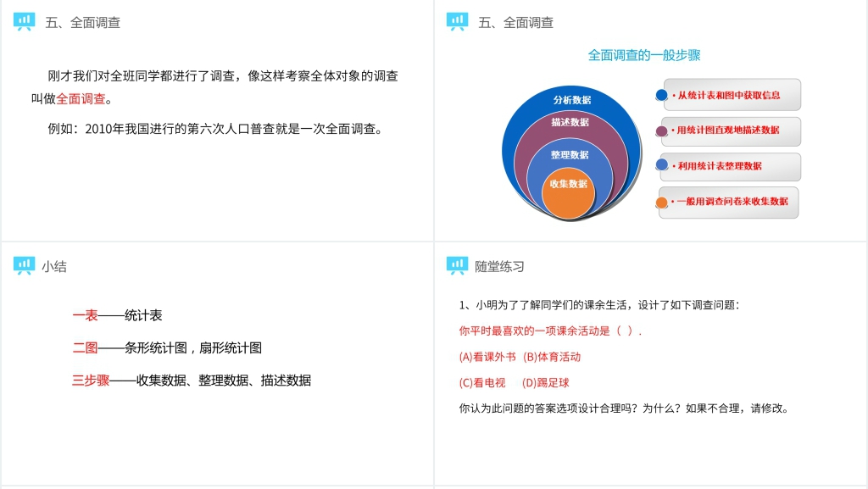
Task: Click the line 一表——统计表
Action: (117, 315)
